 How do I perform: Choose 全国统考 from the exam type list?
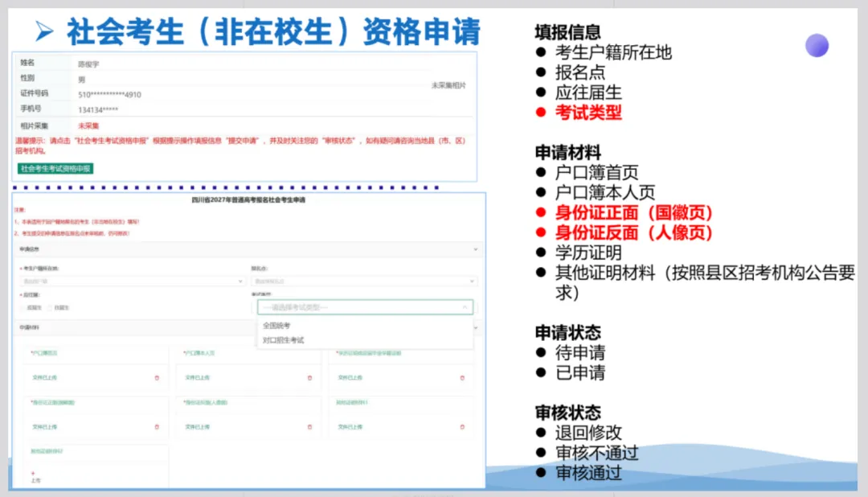(x=276, y=326)
